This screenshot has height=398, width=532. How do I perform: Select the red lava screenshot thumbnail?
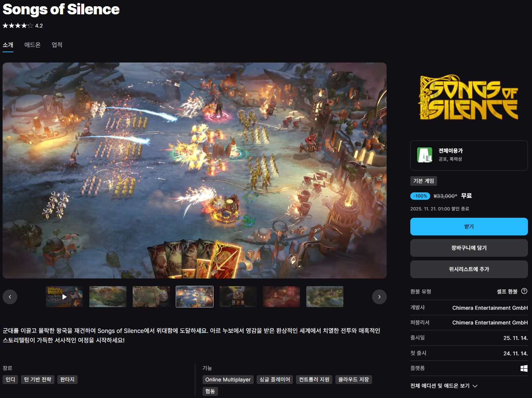click(x=281, y=296)
